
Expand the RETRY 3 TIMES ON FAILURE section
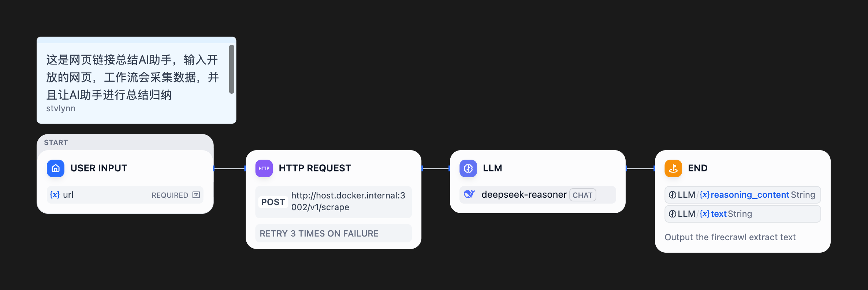tap(319, 233)
